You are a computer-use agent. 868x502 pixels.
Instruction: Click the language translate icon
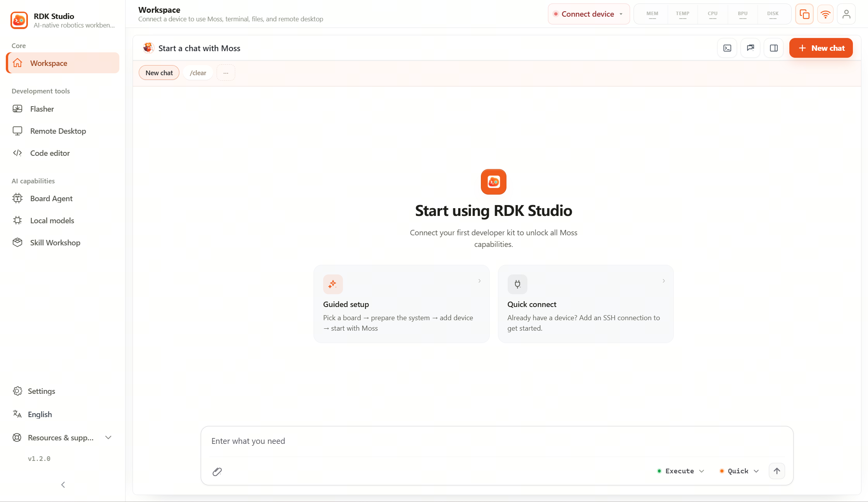pyautogui.click(x=17, y=414)
